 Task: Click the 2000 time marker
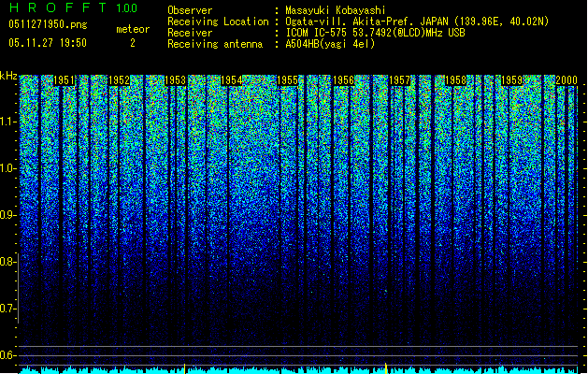point(566,80)
